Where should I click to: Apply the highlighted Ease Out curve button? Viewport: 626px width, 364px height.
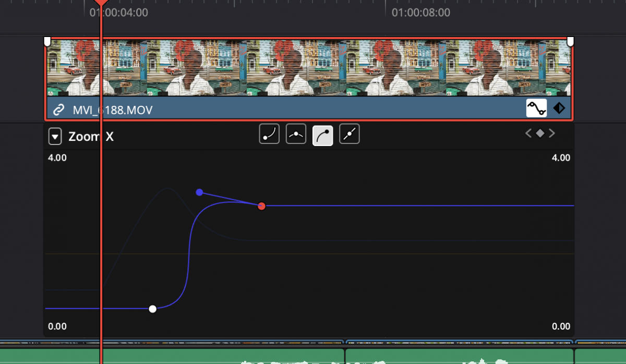(x=322, y=135)
